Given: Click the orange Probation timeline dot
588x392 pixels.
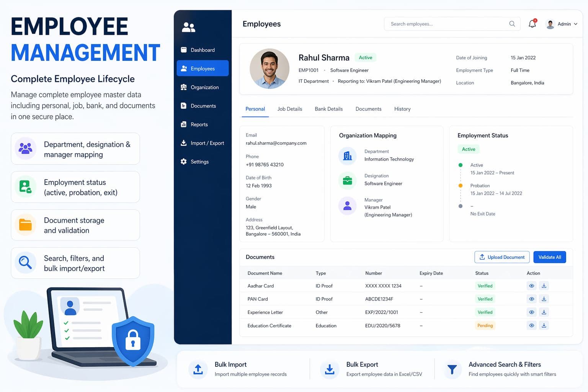Looking at the screenshot, I should coord(461,186).
